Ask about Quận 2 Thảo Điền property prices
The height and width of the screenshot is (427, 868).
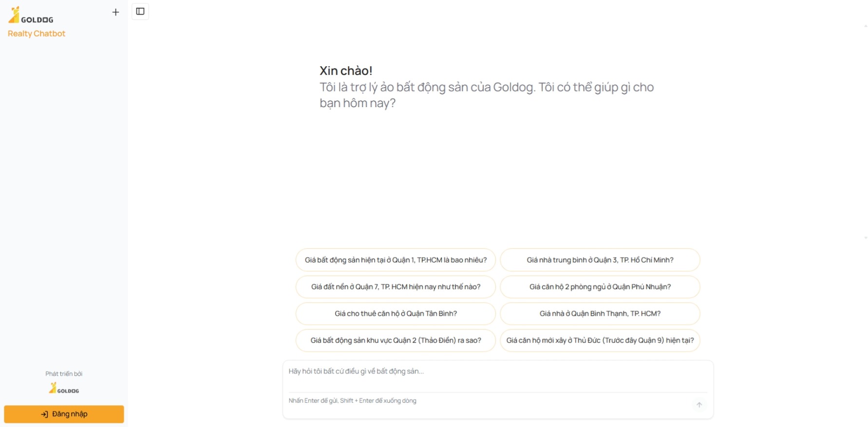click(x=396, y=340)
